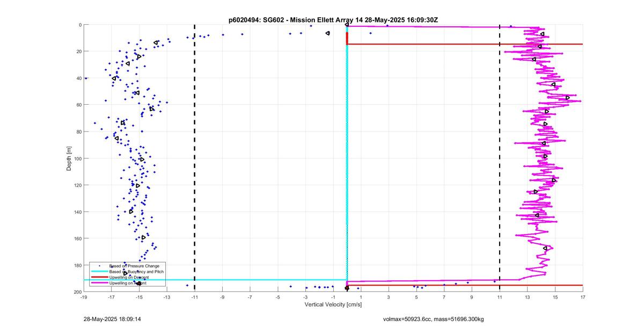
Task: Click legend entry 'Upwelling on Ascent'
Action: [x=129, y=283]
